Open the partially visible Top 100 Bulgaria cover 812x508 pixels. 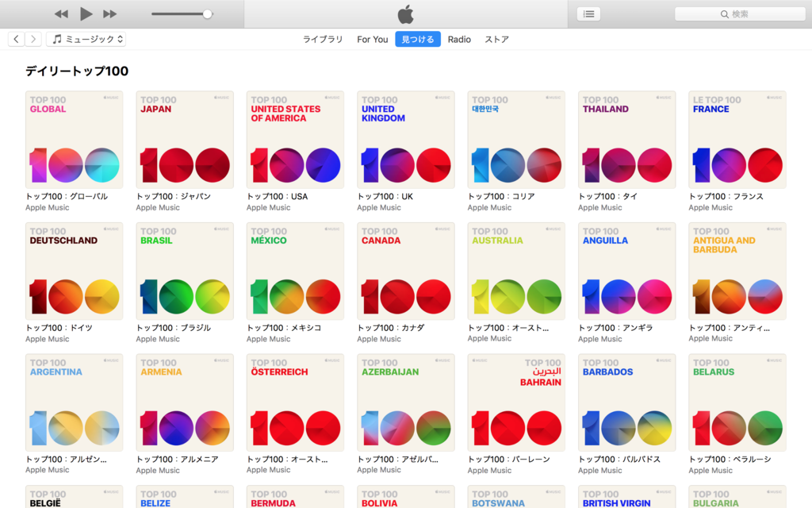click(737, 497)
